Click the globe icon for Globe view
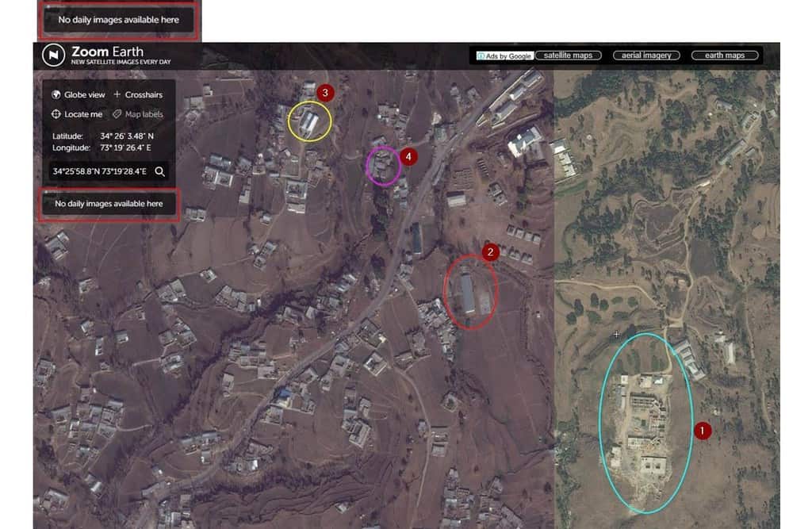This screenshot has width=812, height=529. [x=56, y=95]
